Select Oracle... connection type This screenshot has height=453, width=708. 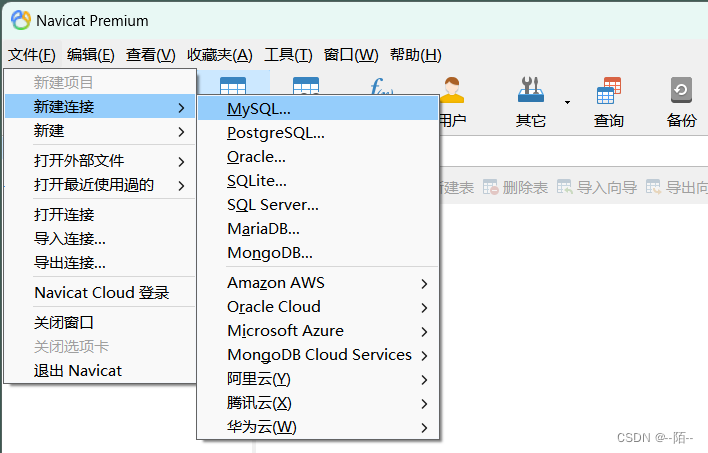click(318, 157)
